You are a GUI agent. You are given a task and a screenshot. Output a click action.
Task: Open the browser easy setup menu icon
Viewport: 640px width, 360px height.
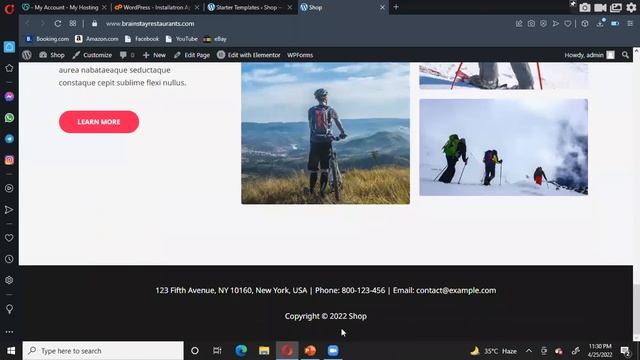[630, 24]
